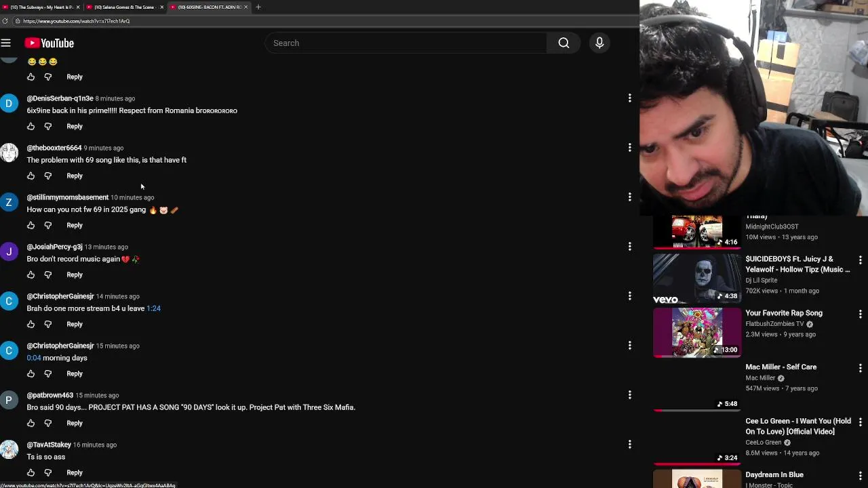
Task: Reply to @thebooxter6664's comment
Action: click(x=75, y=176)
